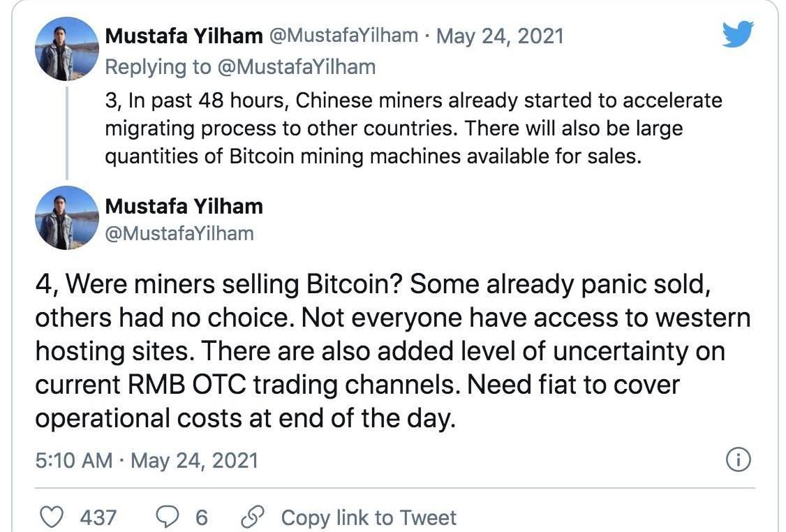Open the tweet info circle icon
This screenshot has width=786, height=532.
click(x=739, y=459)
